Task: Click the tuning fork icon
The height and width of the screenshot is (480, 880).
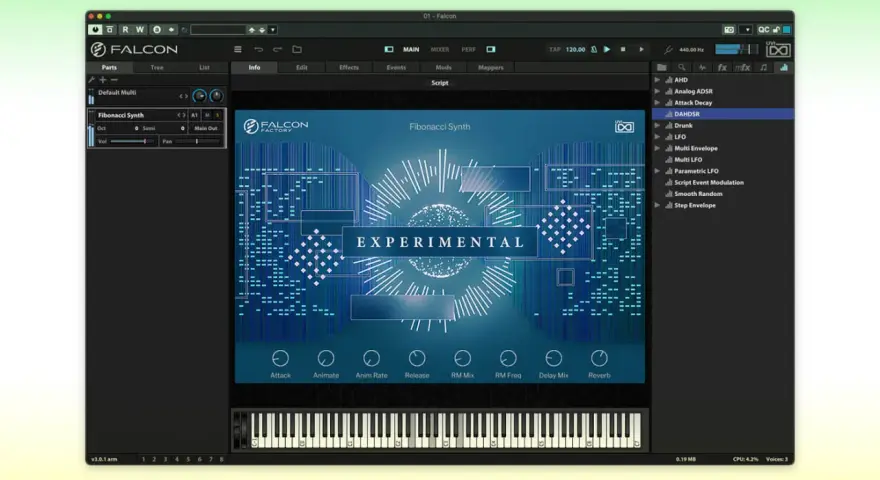Action: coord(668,49)
